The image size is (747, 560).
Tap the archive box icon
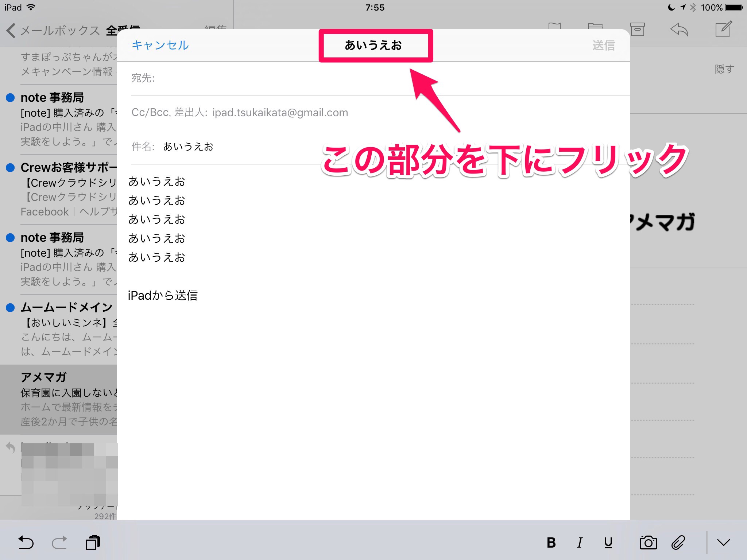tap(637, 30)
